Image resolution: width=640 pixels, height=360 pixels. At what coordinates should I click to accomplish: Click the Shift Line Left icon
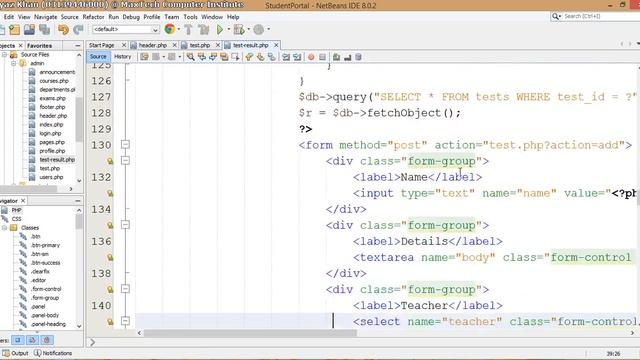click(x=286, y=57)
